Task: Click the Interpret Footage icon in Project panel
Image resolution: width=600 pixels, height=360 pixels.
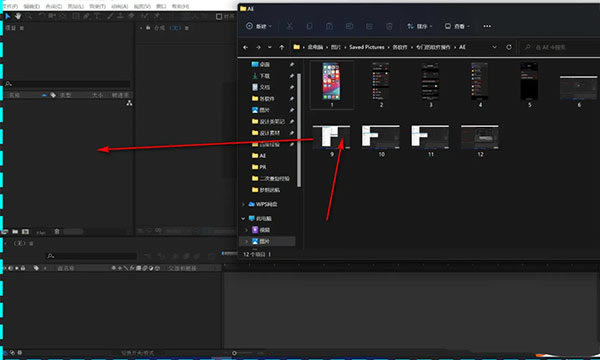Action: [5, 232]
